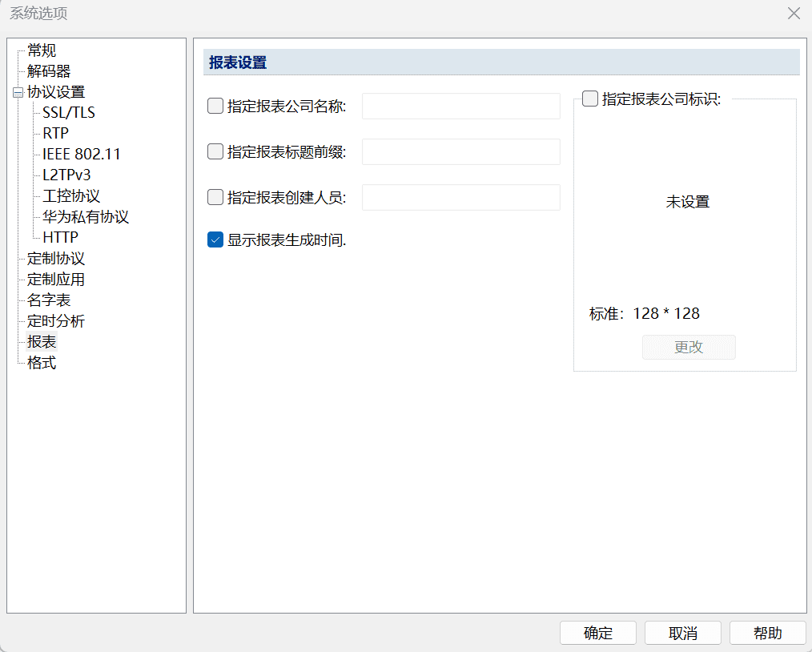Image resolution: width=812 pixels, height=652 pixels.
Task: Uncheck 显示报表生成时间 checkbox
Action: pyautogui.click(x=215, y=239)
